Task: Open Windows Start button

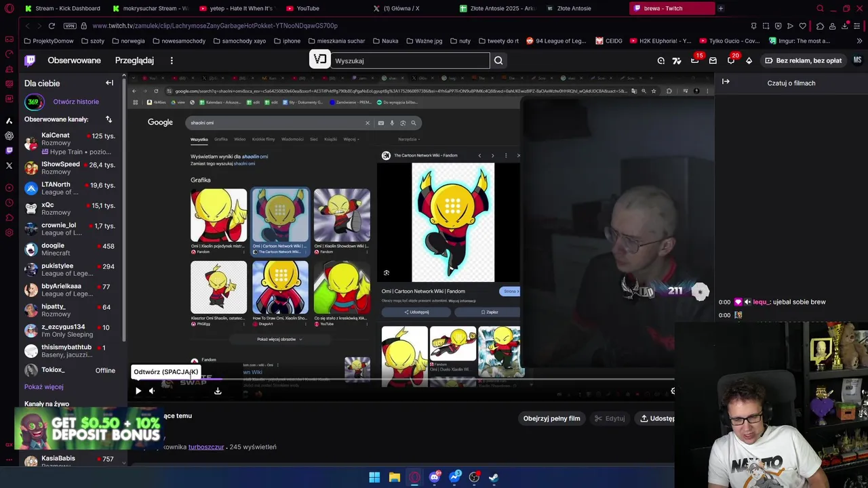Action: (x=374, y=477)
